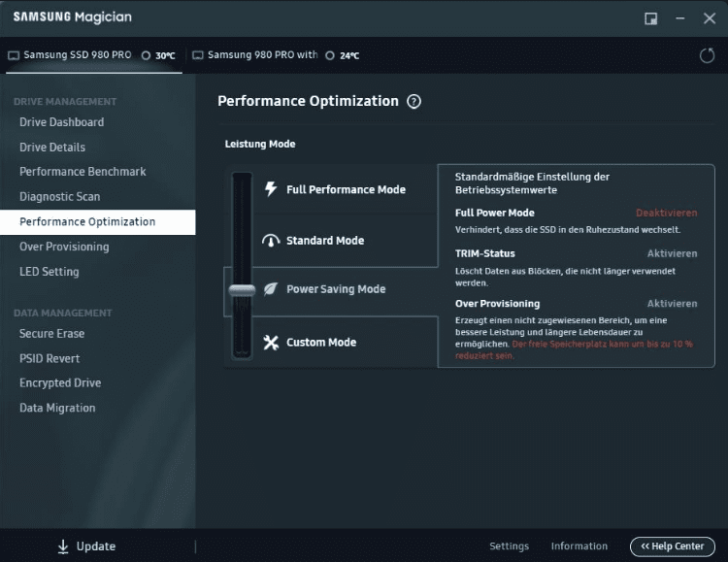Viewport: 728px width, 562px height.
Task: Click the Update button in footer
Action: tap(86, 546)
